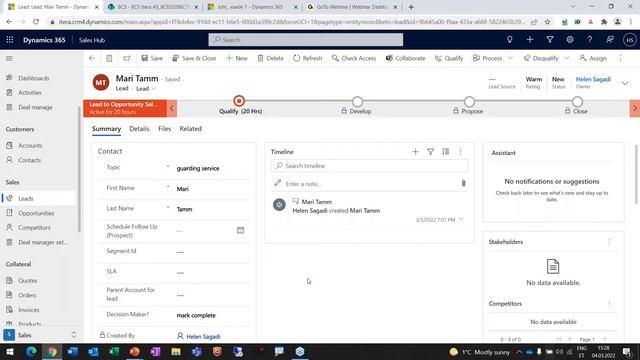Click the Search timeline field
This screenshot has height=360, width=640.
[369, 166]
